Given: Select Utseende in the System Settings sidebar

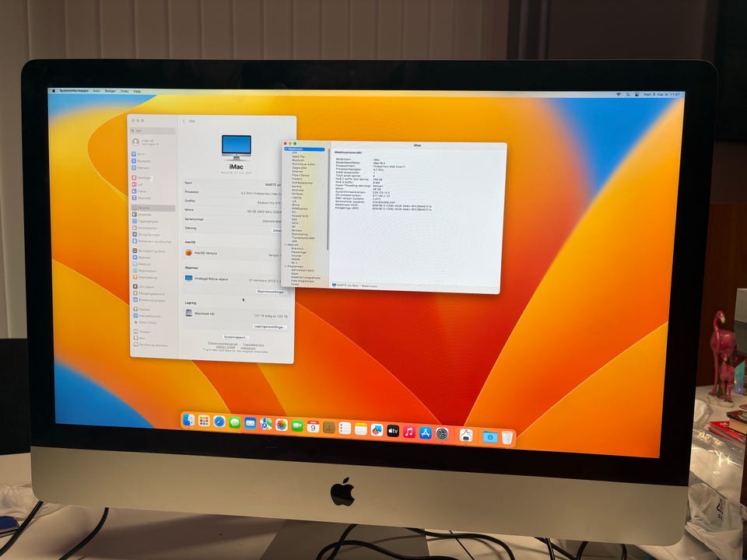Looking at the screenshot, I should pos(142,215).
